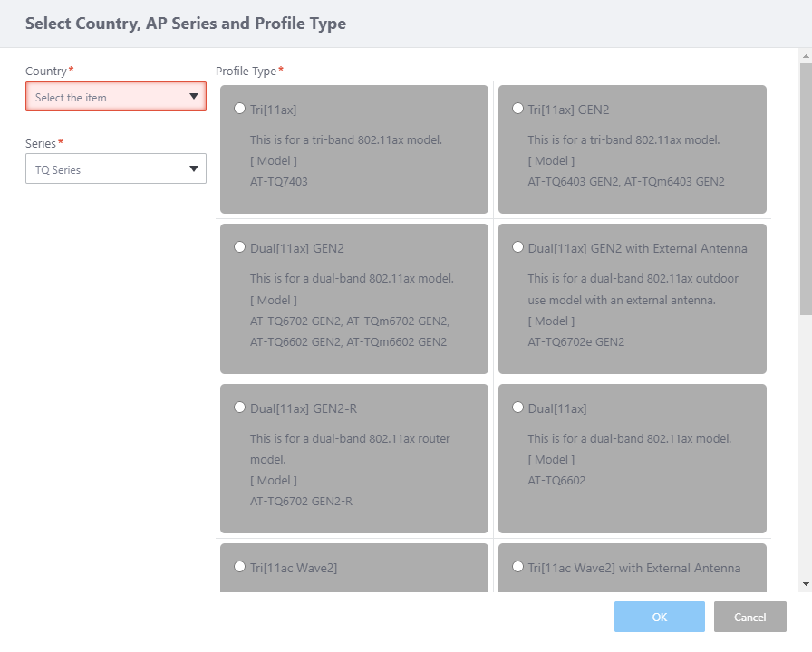812x652 pixels.
Task: Select the Tri[11ax] profile radio button
Action: (239, 109)
